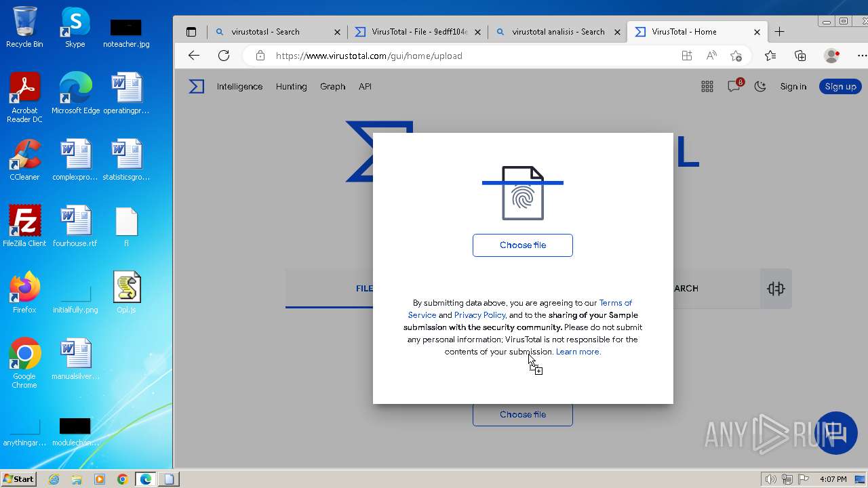
Task: Open the Edge favorites list
Action: tap(770, 56)
